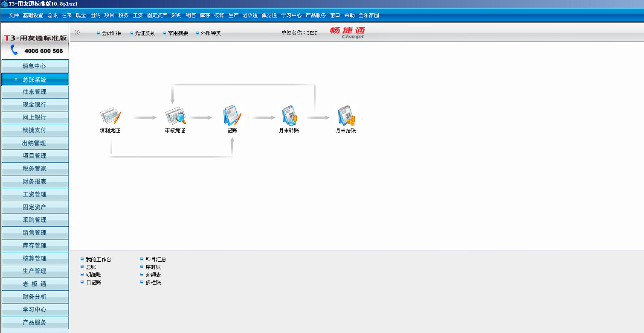Open the 学习中心 menu
Viewport: 644px width, 333px height.
(291, 15)
